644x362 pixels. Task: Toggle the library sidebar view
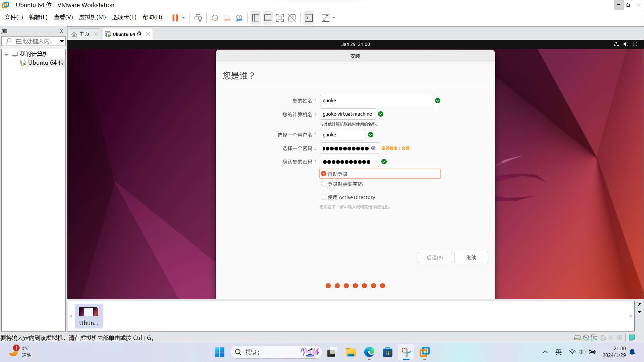tap(256, 18)
